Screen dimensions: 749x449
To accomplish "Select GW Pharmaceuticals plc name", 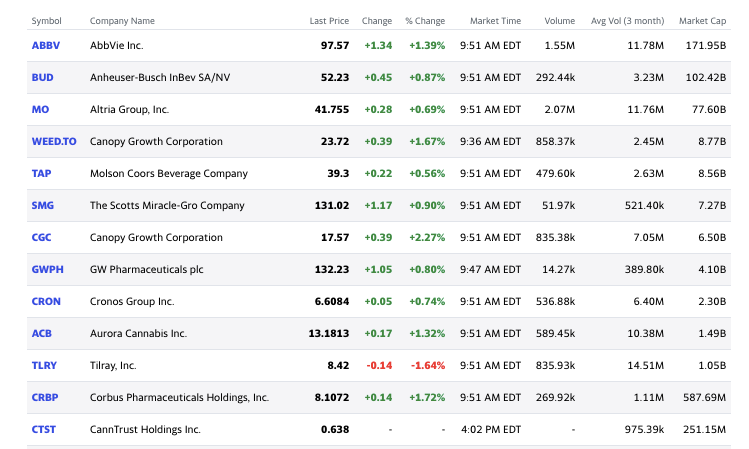I will point(147,269).
